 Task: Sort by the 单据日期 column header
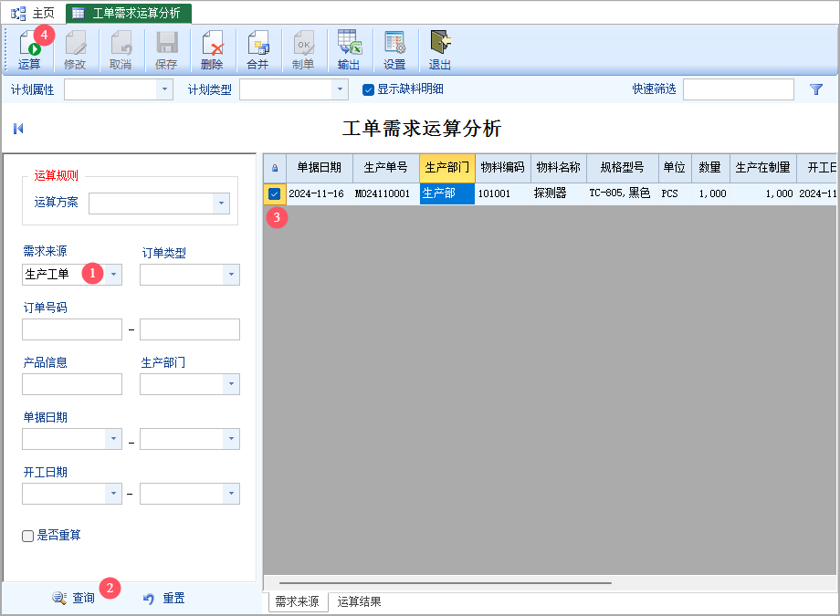point(320,168)
